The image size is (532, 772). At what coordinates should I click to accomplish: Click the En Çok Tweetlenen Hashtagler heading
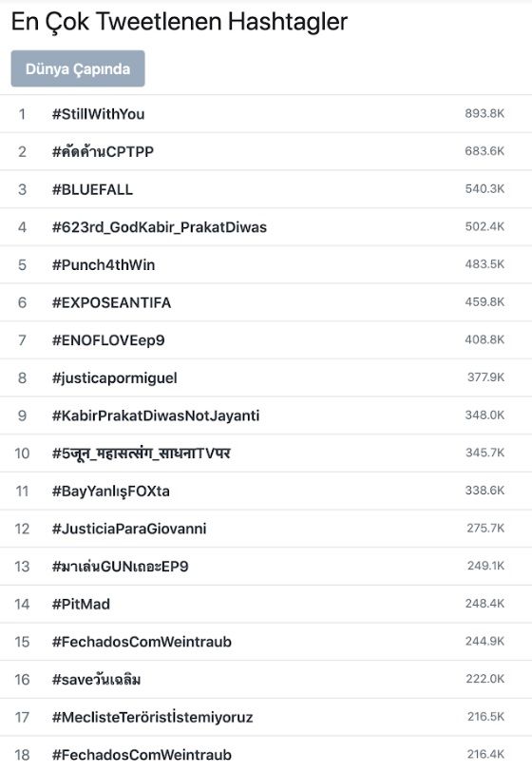pos(180,22)
